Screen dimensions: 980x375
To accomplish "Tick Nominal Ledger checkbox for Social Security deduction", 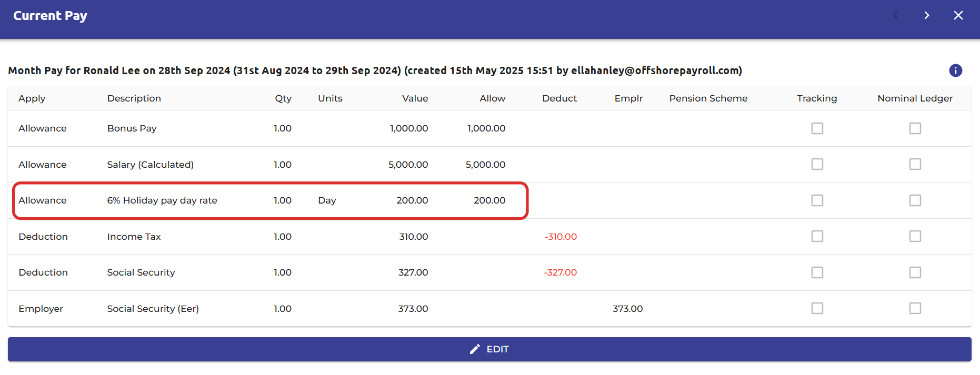I will pos(915,272).
